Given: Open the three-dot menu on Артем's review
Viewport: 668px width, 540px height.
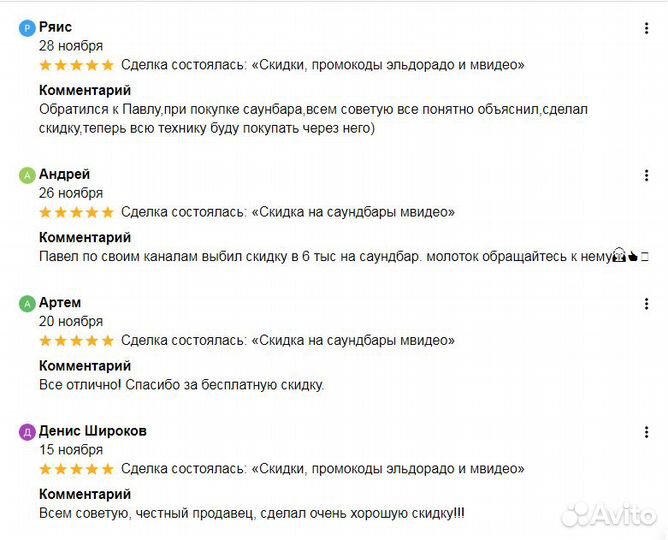Looking at the screenshot, I should point(646,303).
